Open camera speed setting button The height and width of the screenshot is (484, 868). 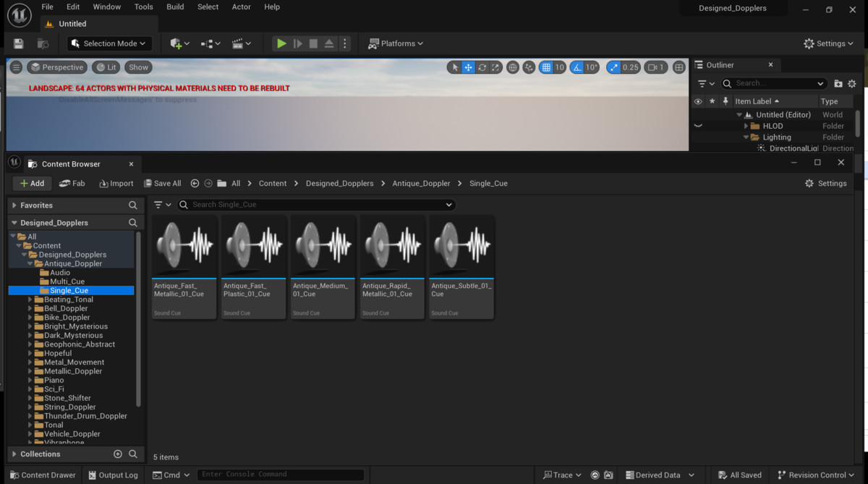(655, 67)
